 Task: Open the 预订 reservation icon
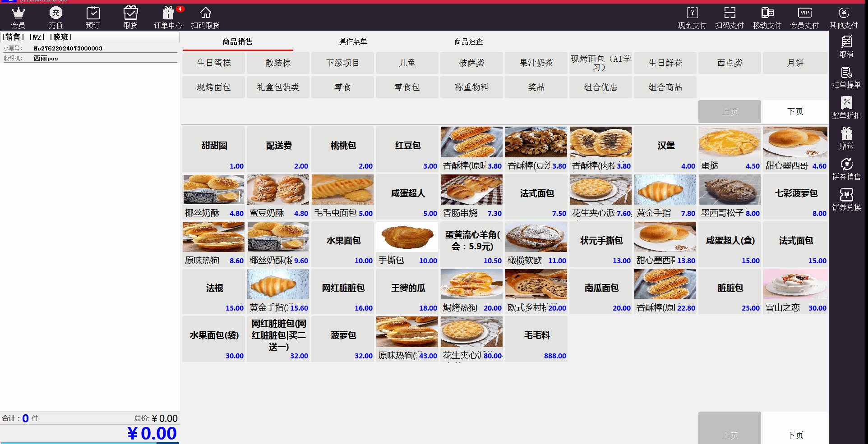point(93,18)
